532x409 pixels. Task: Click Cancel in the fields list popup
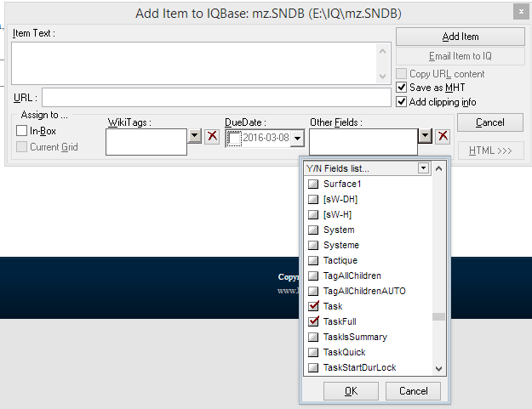(413, 391)
